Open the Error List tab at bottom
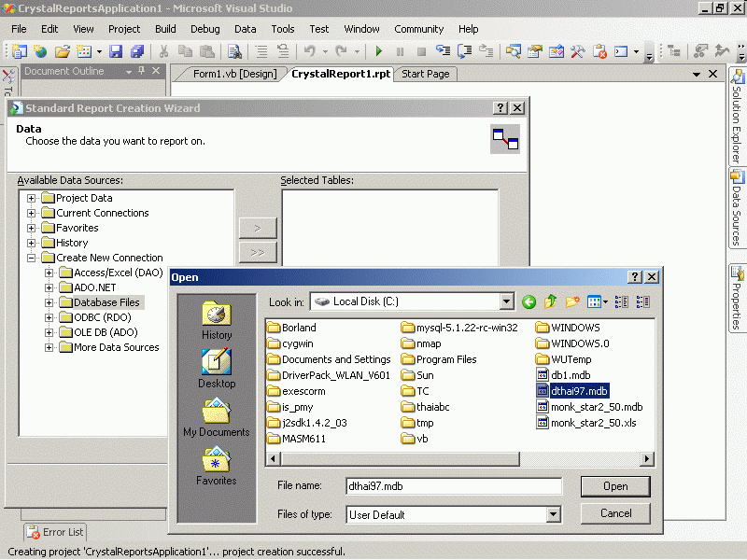This screenshot has width=747, height=560. click(x=55, y=532)
